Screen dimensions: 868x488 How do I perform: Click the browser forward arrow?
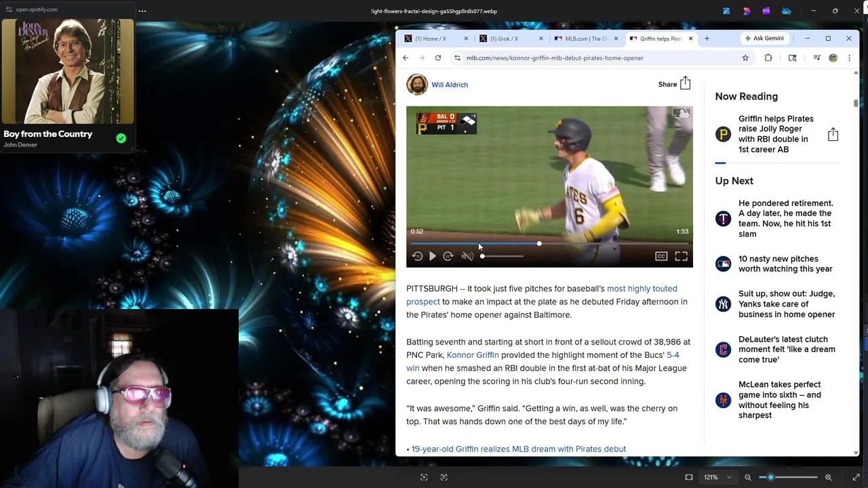click(x=422, y=58)
